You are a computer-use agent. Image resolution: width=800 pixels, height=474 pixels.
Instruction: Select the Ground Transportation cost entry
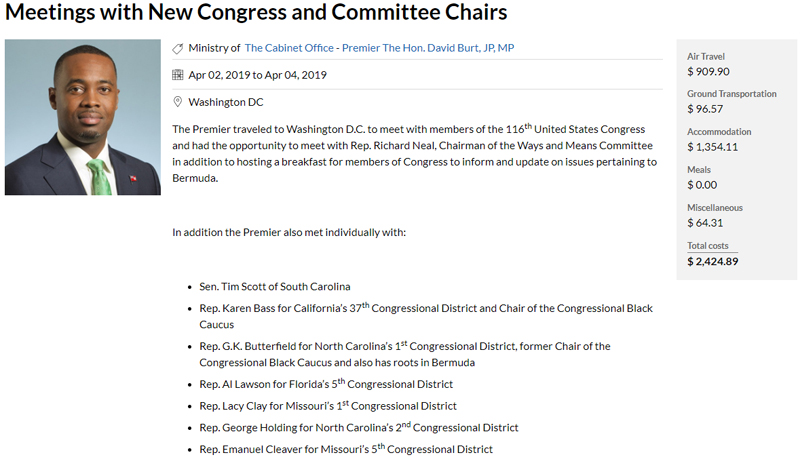pos(705,109)
